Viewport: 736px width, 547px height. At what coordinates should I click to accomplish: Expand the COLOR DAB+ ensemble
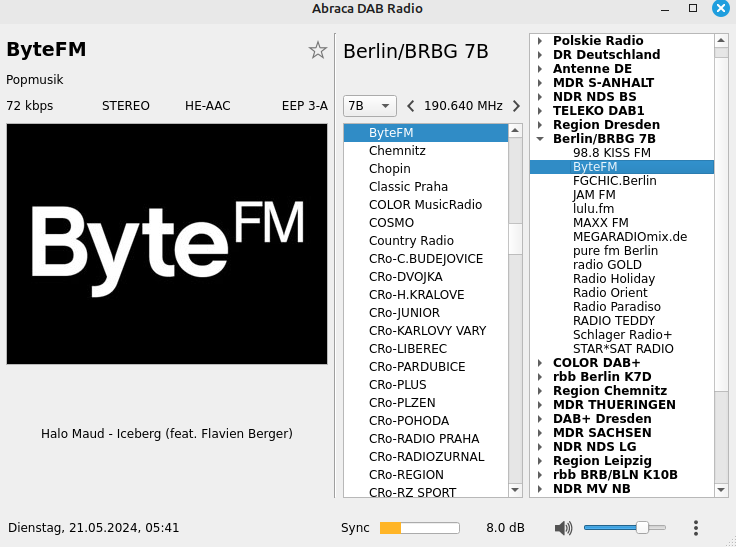click(540, 363)
